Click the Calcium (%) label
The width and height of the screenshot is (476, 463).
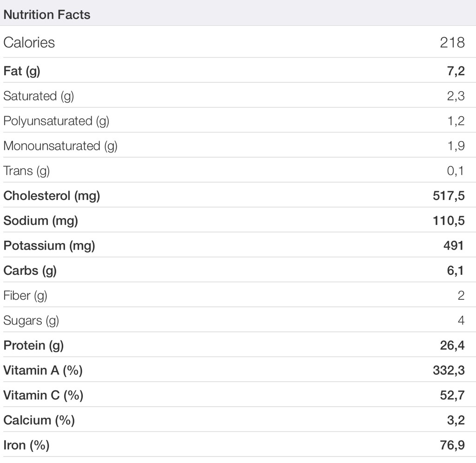(x=39, y=420)
